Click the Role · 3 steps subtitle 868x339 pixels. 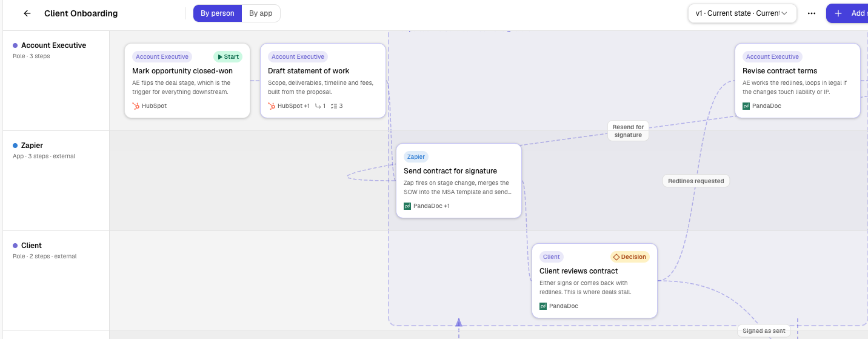coord(32,56)
